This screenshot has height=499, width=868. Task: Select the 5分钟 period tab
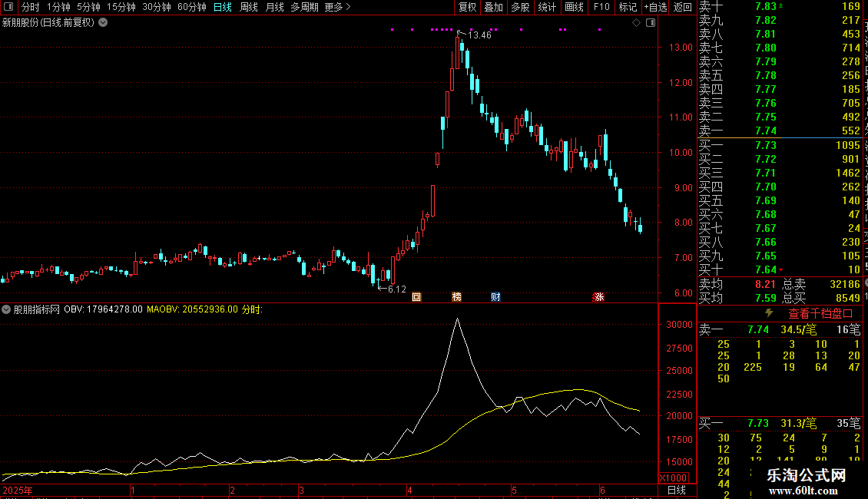click(88, 7)
